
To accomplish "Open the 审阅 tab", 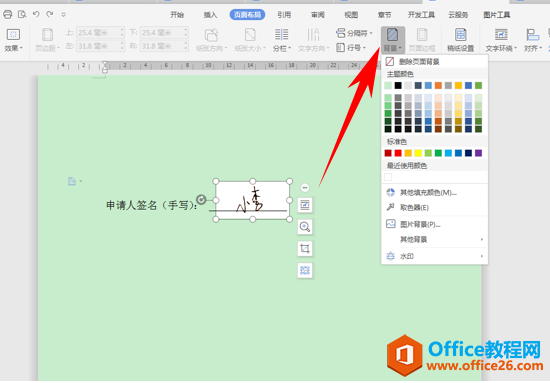I will point(317,15).
